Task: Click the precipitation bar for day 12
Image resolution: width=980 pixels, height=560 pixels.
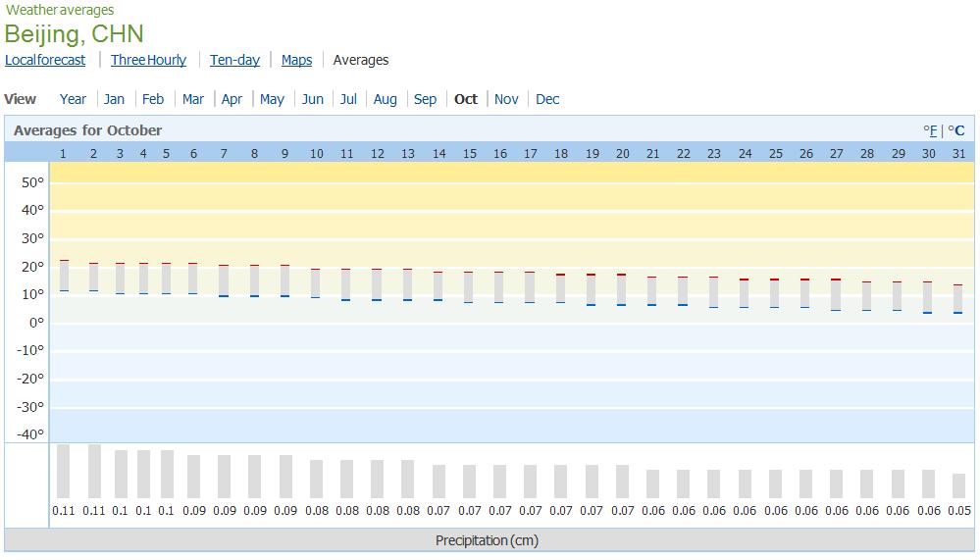Action: [x=377, y=479]
